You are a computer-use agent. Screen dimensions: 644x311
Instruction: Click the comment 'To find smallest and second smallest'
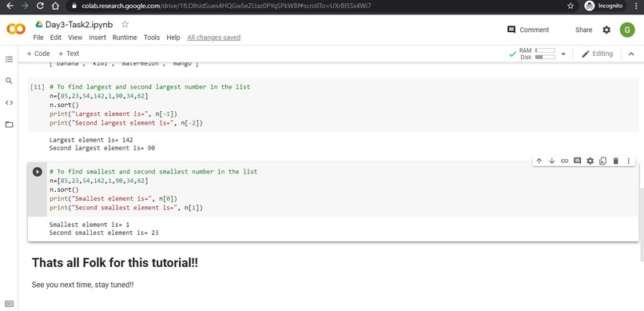click(153, 172)
